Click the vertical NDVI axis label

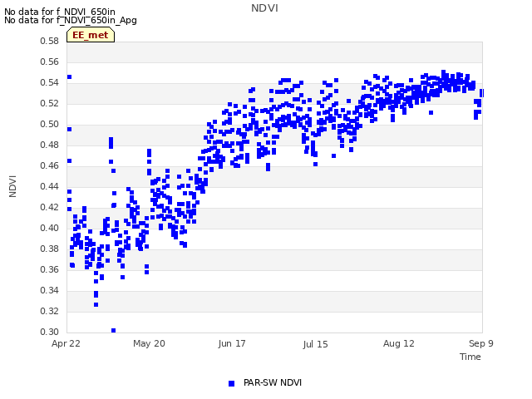12,186
